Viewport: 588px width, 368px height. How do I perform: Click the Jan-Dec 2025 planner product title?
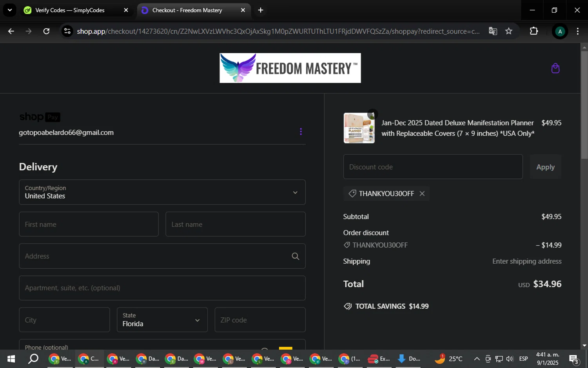(x=458, y=128)
